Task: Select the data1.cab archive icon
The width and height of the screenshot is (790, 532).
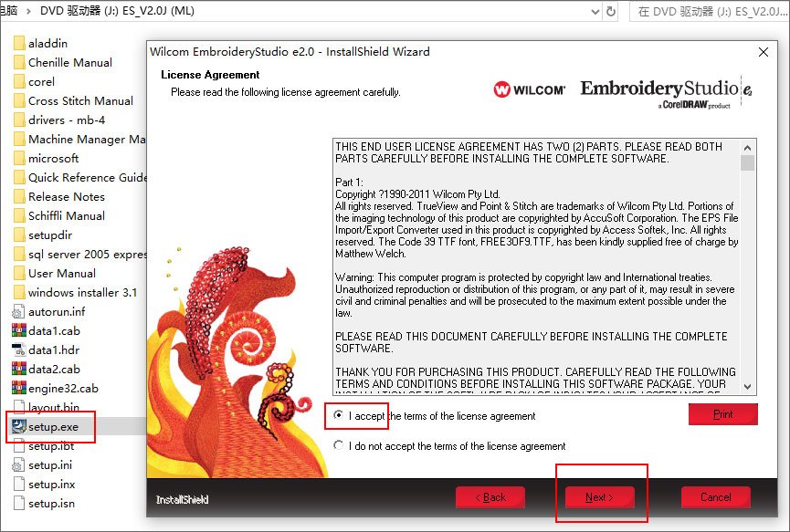Action: (x=18, y=330)
